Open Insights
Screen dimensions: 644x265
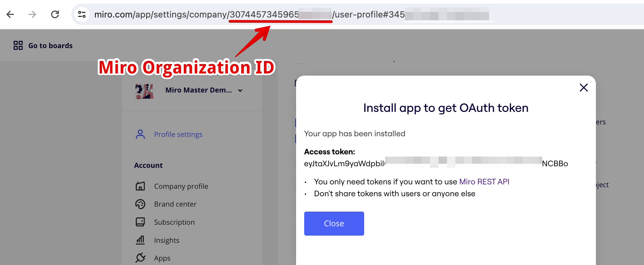pyautogui.click(x=166, y=240)
